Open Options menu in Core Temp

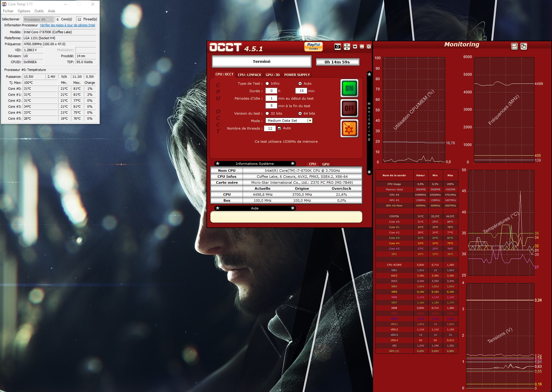[x=24, y=11]
